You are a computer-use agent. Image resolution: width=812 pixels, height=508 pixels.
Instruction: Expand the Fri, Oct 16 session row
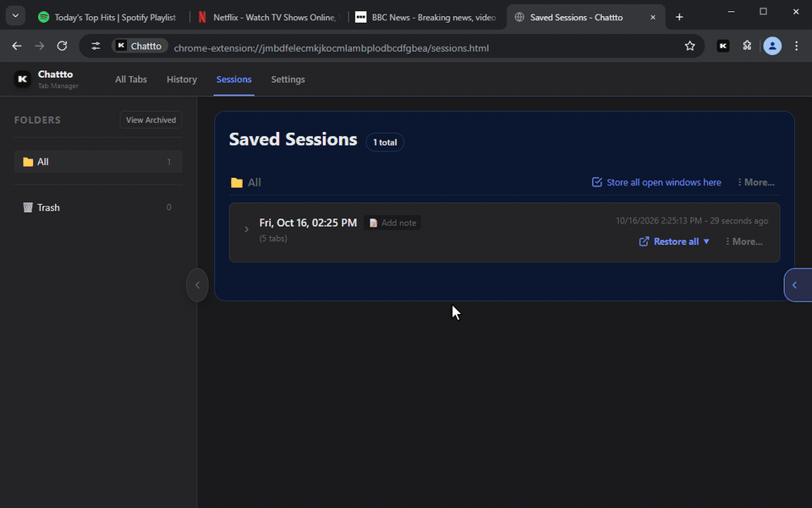click(246, 229)
